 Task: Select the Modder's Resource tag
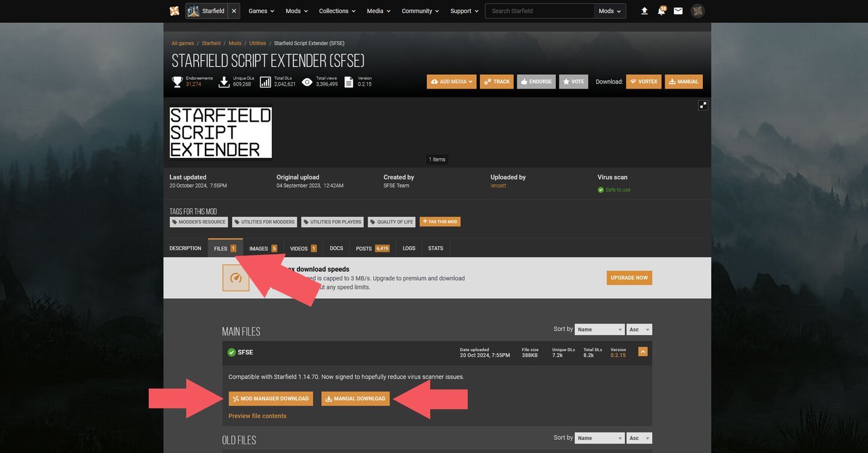199,222
